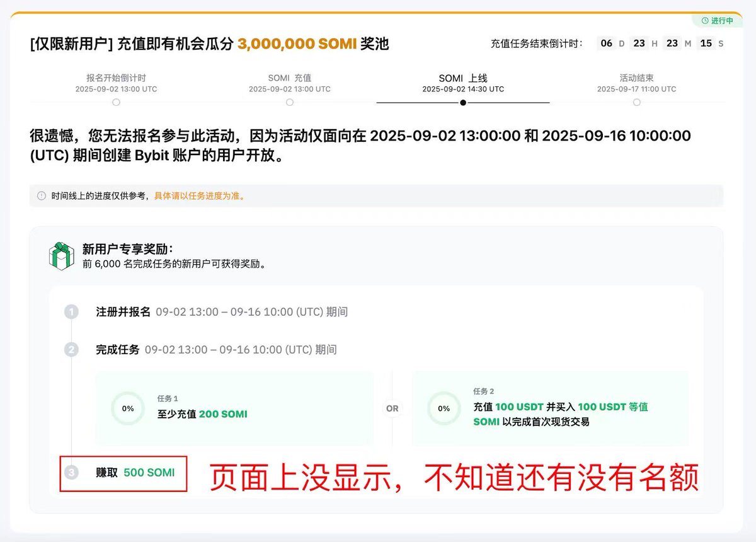Click the 2025-09-17 11:00 UTC date
The width and height of the screenshot is (756, 542).
click(637, 89)
